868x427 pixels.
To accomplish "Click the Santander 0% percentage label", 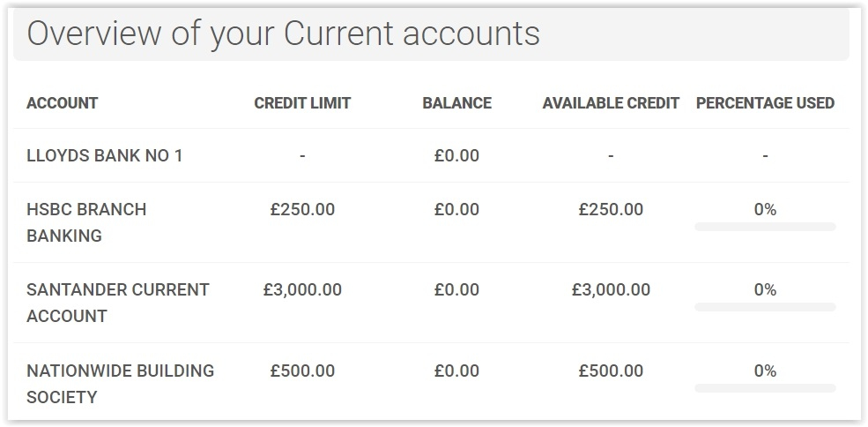I will coord(765,290).
